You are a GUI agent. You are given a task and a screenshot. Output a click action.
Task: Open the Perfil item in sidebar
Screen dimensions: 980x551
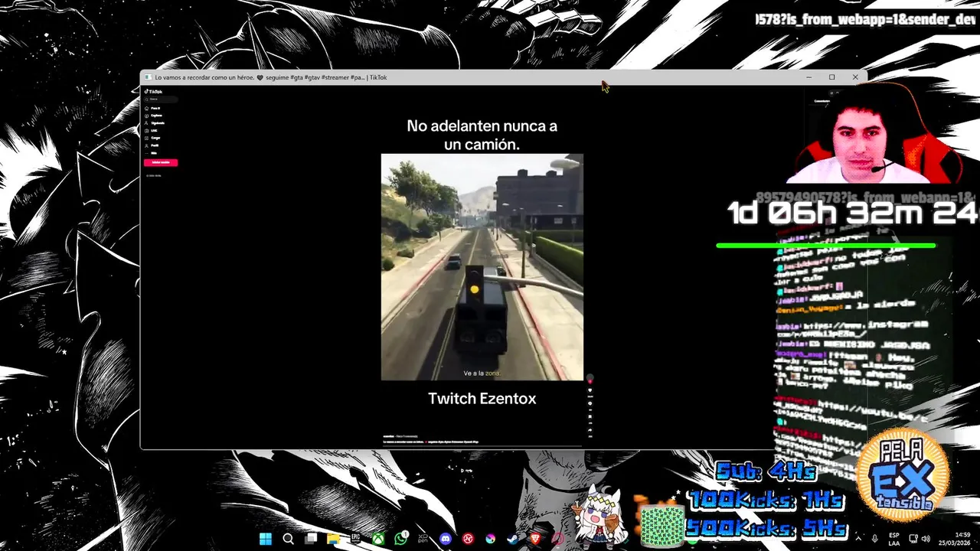(x=153, y=145)
